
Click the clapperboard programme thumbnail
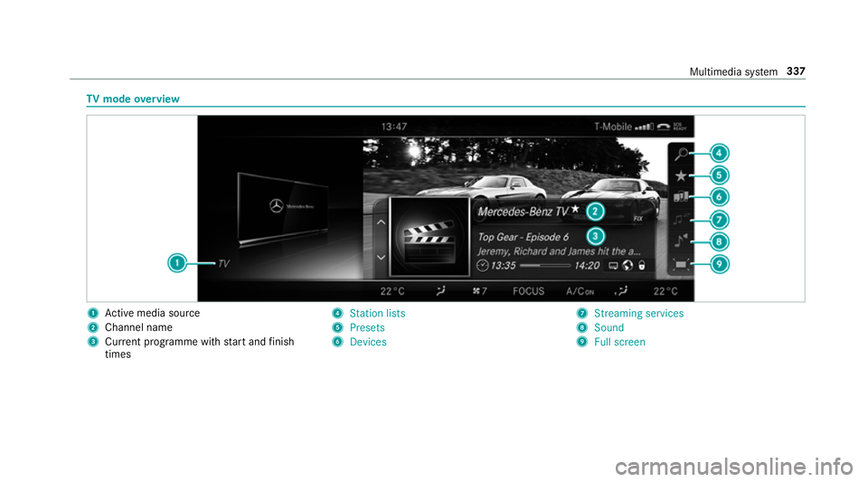429,237
